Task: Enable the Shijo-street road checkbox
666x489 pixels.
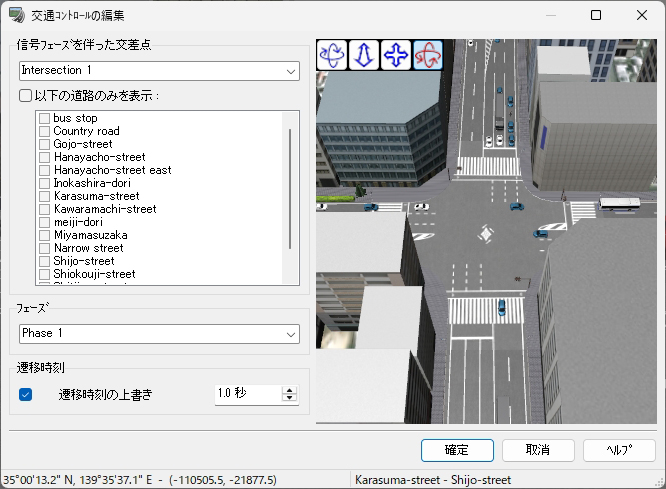Action: tap(44, 261)
